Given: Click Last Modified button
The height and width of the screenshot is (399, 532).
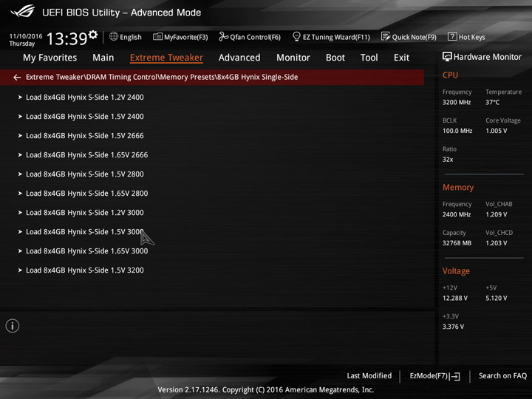Looking at the screenshot, I should click(x=369, y=375).
